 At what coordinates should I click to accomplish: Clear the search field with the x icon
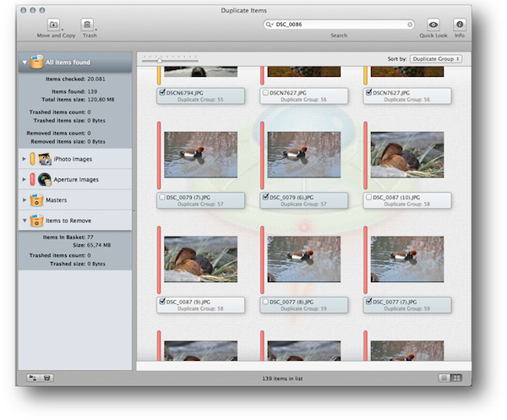click(410, 25)
